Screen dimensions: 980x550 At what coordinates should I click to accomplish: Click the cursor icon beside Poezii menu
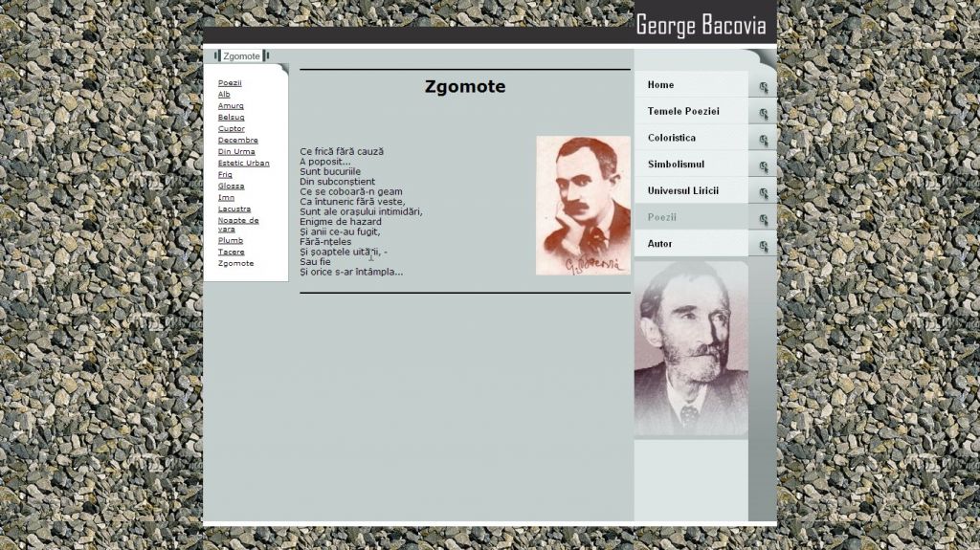click(763, 220)
